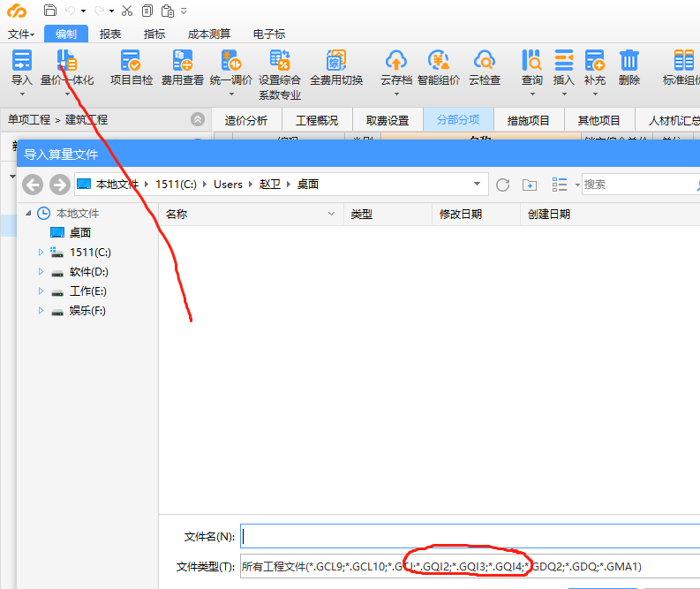The height and width of the screenshot is (589, 700).
Task: Click the 云检查 cloud check icon
Action: tap(485, 60)
